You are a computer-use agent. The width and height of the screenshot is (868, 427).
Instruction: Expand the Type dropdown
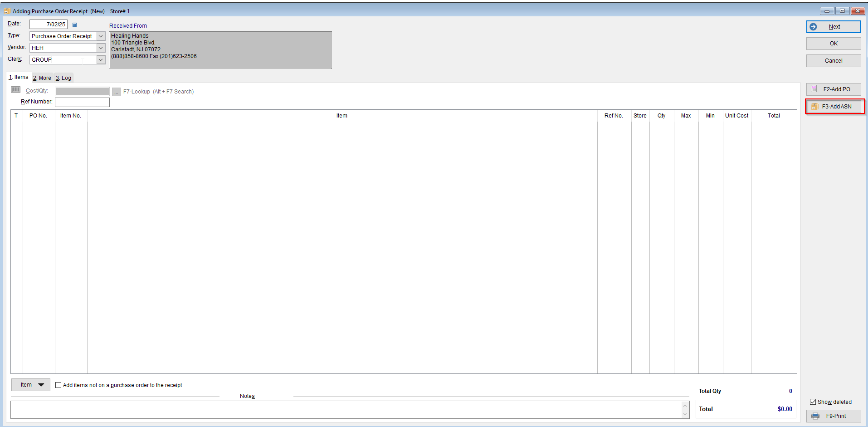click(x=101, y=36)
